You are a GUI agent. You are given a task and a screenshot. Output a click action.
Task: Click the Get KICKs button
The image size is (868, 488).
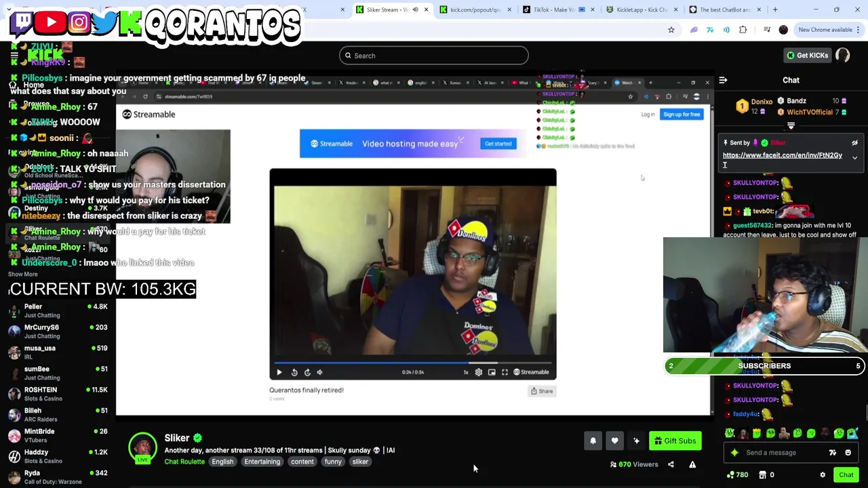tap(806, 56)
